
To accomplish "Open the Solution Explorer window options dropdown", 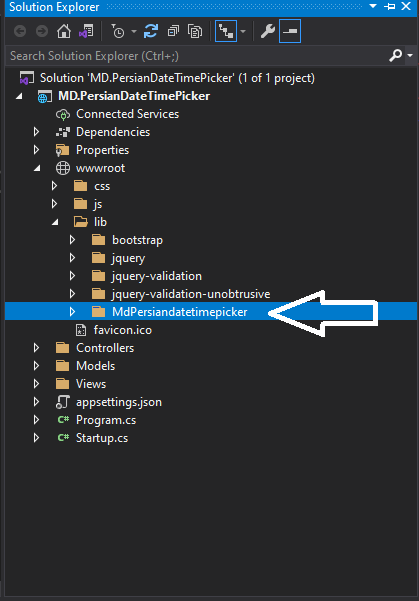I will point(373,6).
